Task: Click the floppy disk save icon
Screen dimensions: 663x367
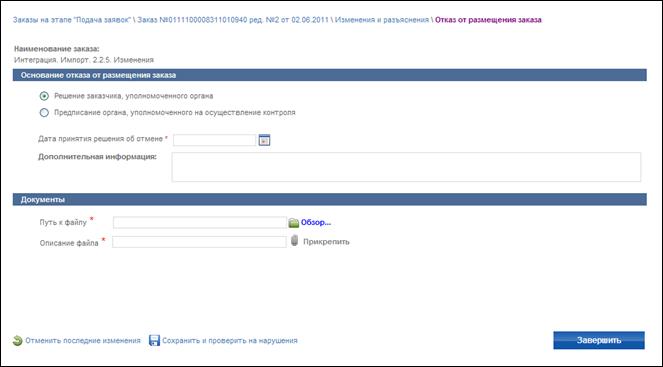Action: [x=154, y=341]
